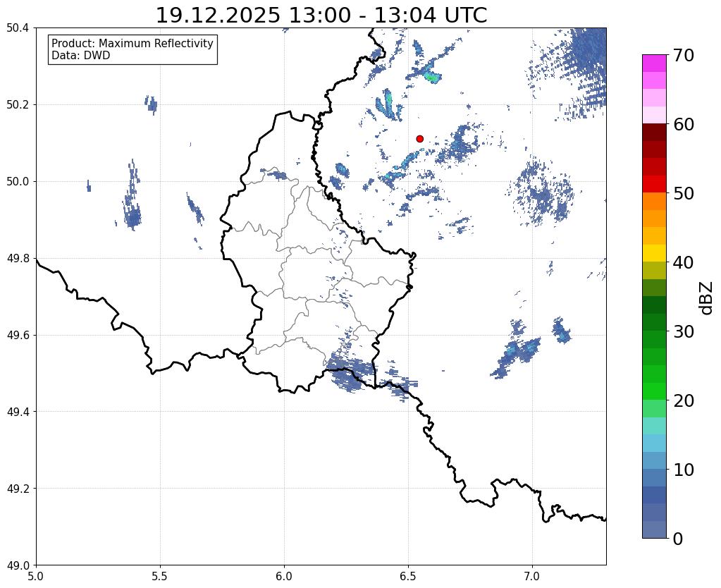Pick the magenta swatch at top of colorbar

pyautogui.click(x=654, y=63)
